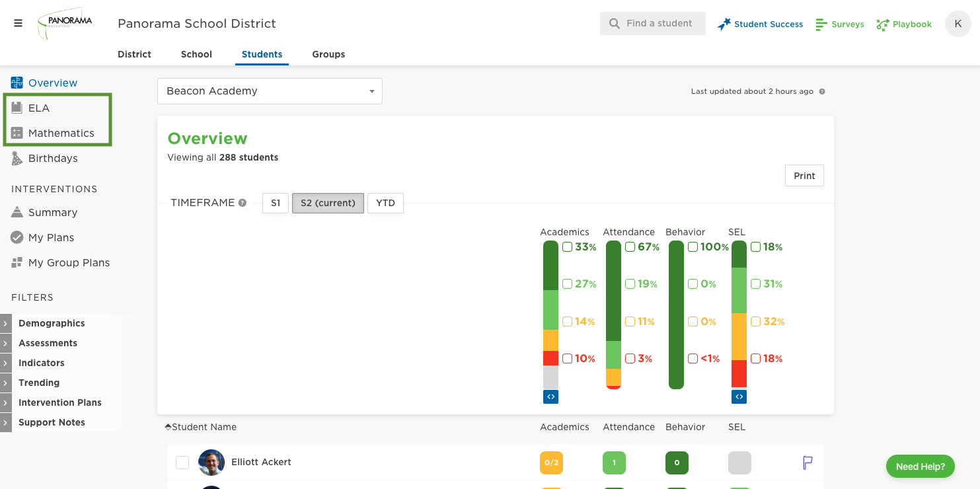Screen dimensions: 980x489
Task: Click the Print button
Action: pyautogui.click(x=804, y=176)
